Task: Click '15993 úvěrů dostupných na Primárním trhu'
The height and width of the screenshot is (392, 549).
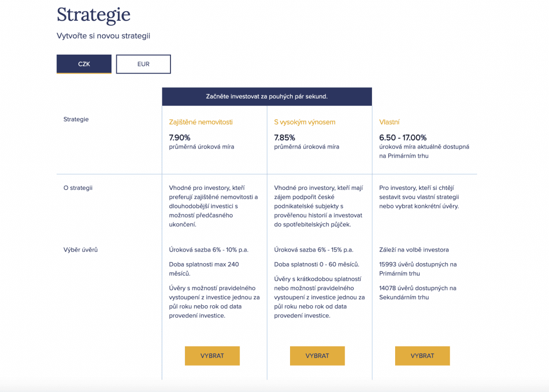Action: (418, 269)
